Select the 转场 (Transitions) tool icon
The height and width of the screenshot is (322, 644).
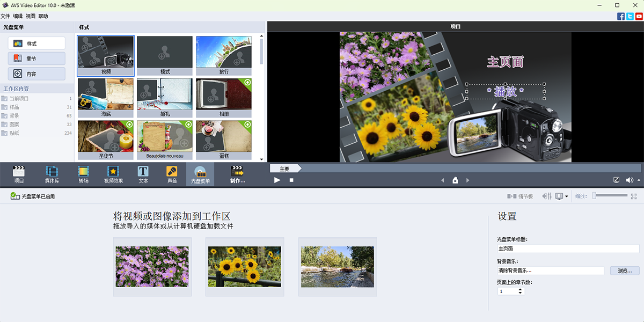[83, 174]
